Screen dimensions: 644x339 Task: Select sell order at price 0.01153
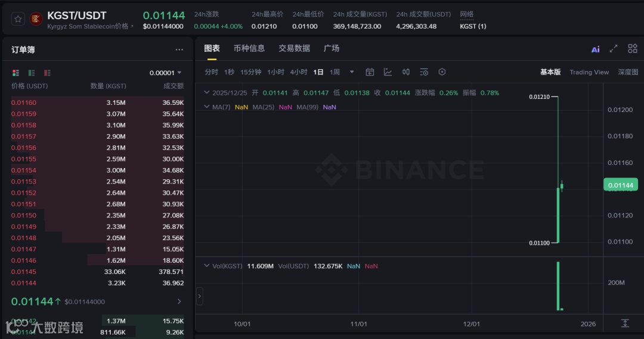point(97,181)
